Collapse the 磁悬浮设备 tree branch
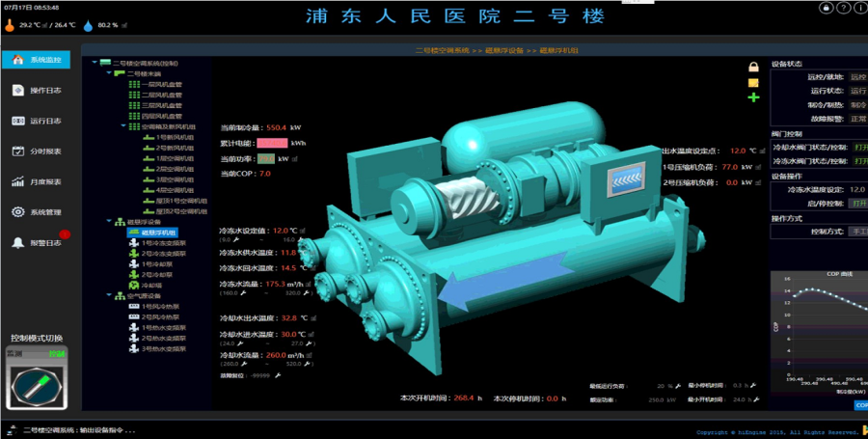The image size is (868, 439). pos(109,221)
